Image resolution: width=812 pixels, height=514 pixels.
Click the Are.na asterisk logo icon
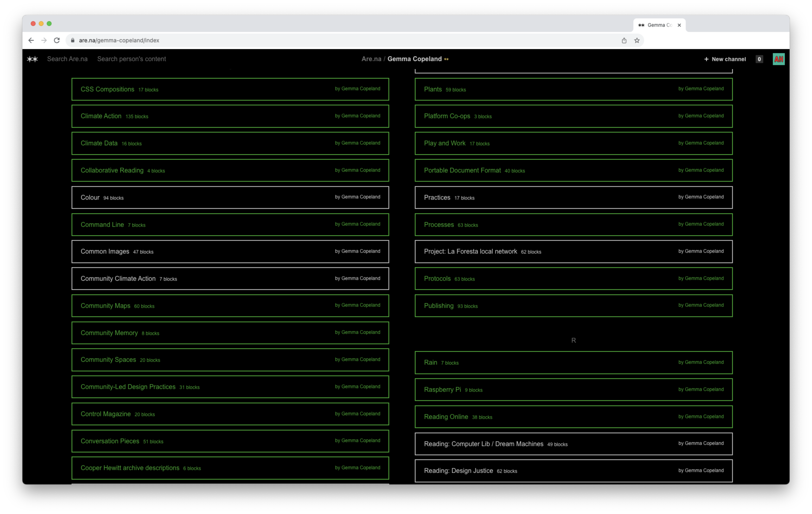(x=32, y=59)
